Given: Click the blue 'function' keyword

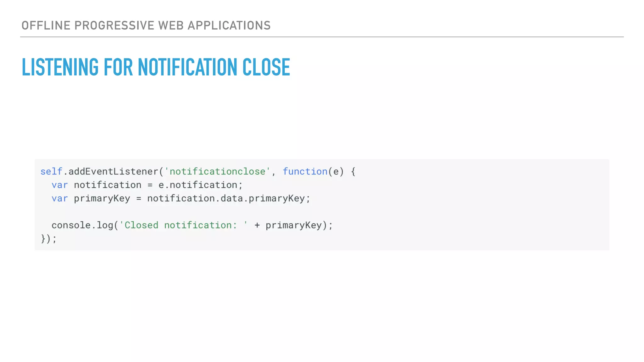Looking at the screenshot, I should pyautogui.click(x=305, y=172).
